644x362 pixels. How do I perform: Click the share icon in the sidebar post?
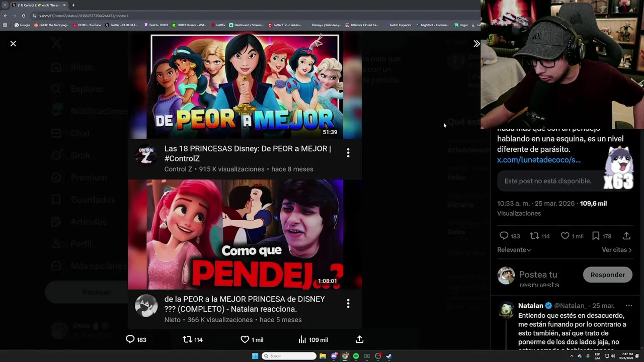click(626, 236)
